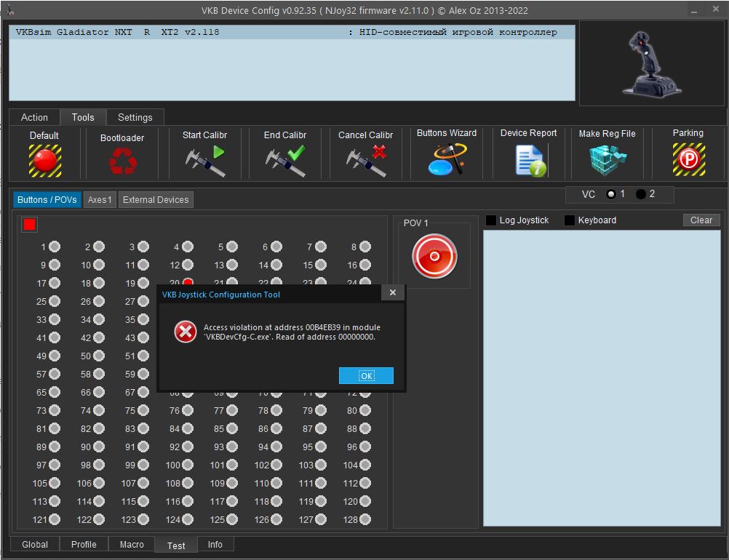Click button indicator 80

click(365, 410)
